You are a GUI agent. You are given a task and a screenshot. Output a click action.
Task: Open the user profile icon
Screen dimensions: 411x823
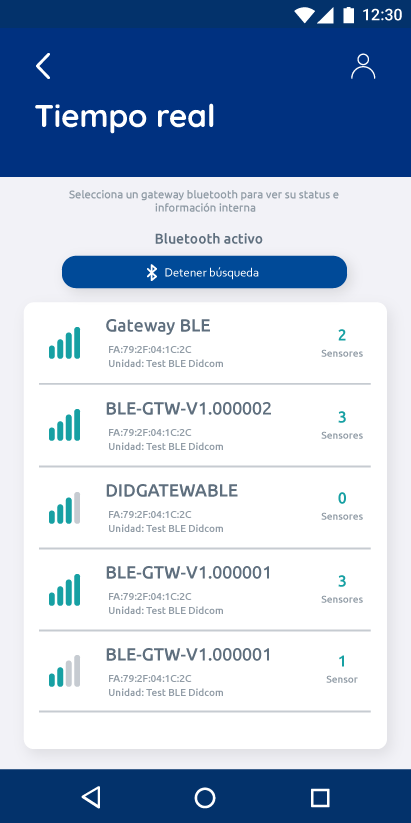pos(363,66)
